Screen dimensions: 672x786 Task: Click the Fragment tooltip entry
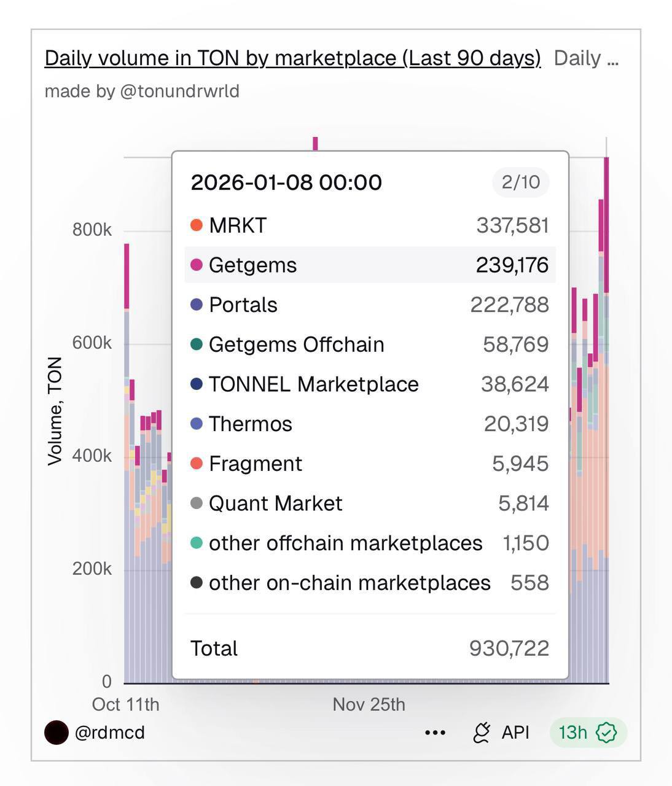370,464
